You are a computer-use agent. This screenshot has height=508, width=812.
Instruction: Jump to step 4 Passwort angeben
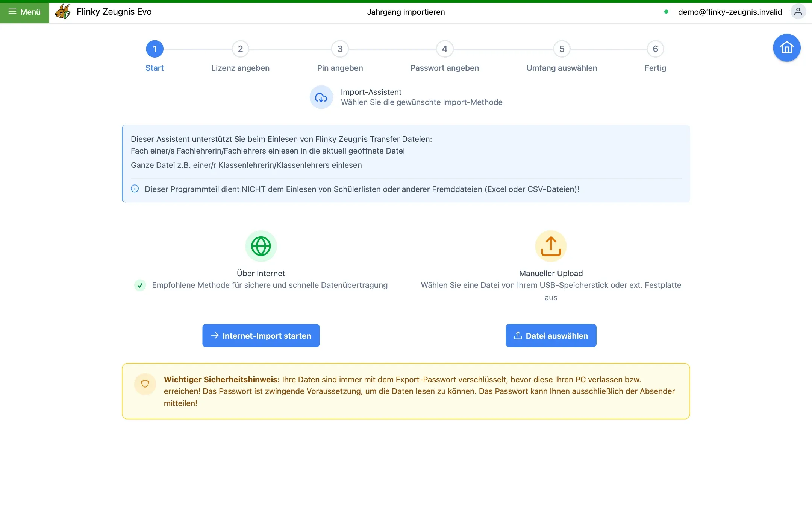coord(445,49)
